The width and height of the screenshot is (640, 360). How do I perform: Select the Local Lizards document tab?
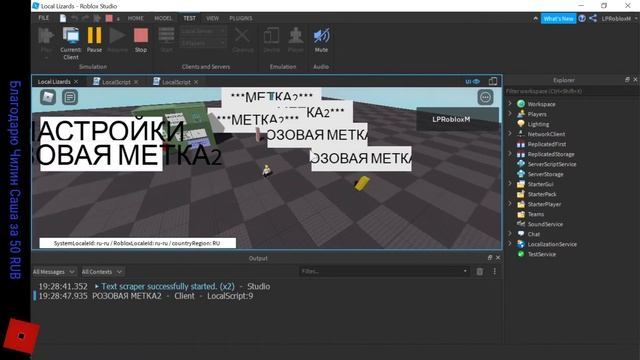(x=54, y=82)
